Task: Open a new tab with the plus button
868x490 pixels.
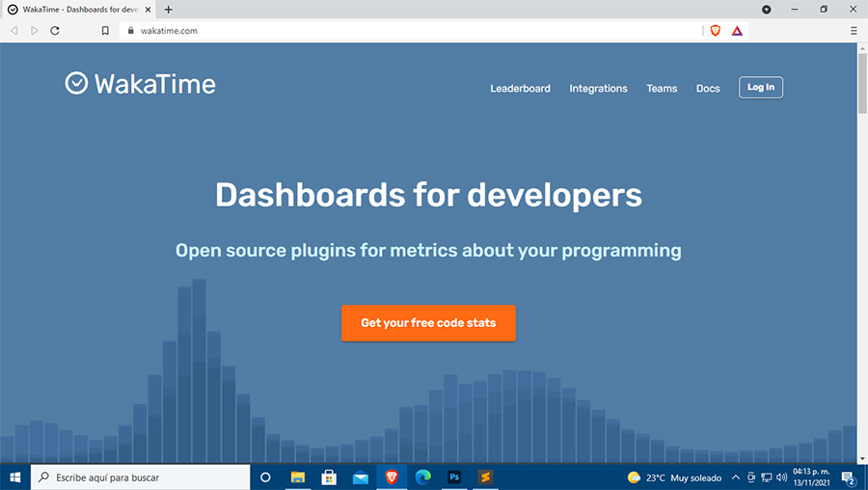Action: pyautogui.click(x=169, y=10)
